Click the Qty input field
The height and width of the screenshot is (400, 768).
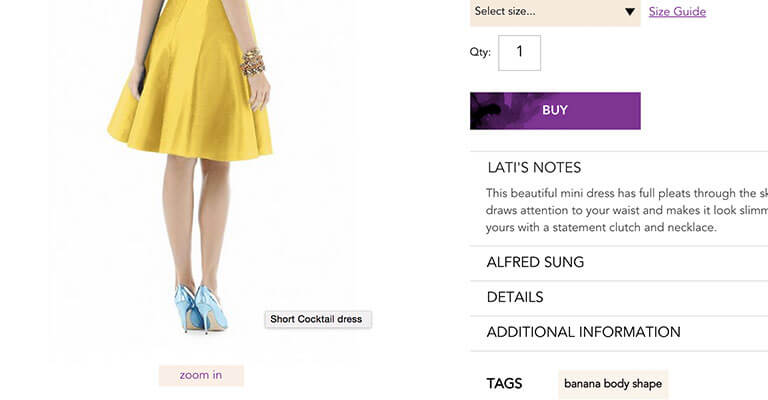pyautogui.click(x=519, y=53)
